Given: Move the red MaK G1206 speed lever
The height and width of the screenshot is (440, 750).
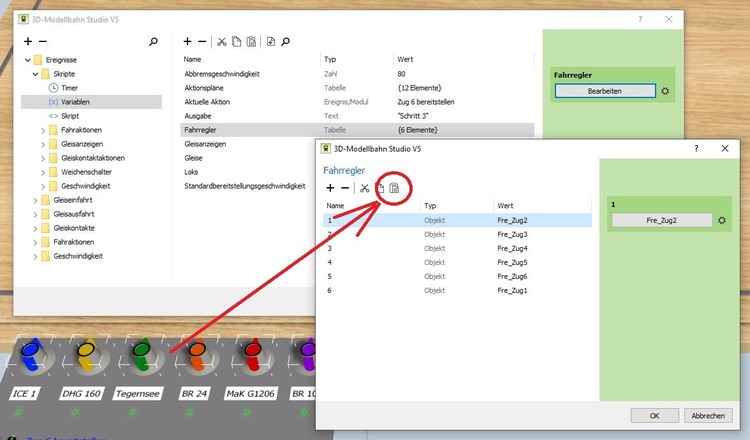Looking at the screenshot, I should pos(253,354).
